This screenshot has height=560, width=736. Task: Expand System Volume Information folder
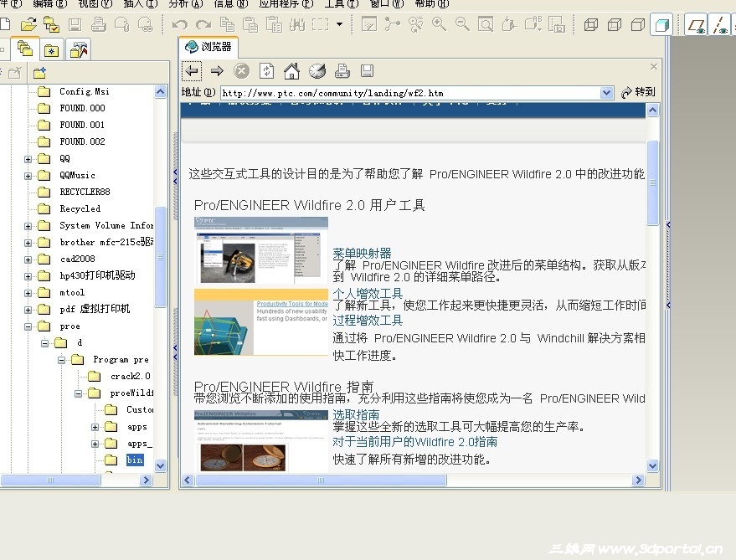[28, 226]
